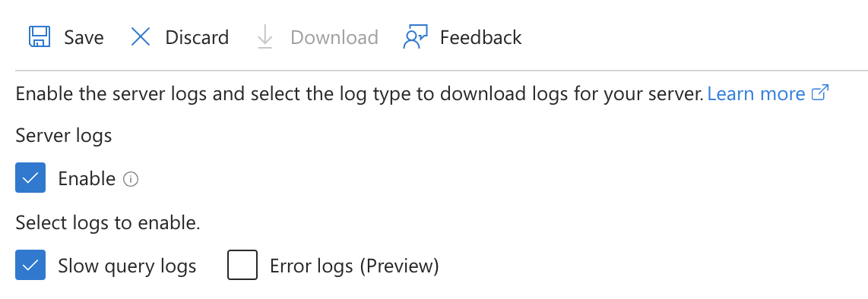The image size is (868, 299).
Task: Click the Error logs (Preview) label
Action: [354, 266]
